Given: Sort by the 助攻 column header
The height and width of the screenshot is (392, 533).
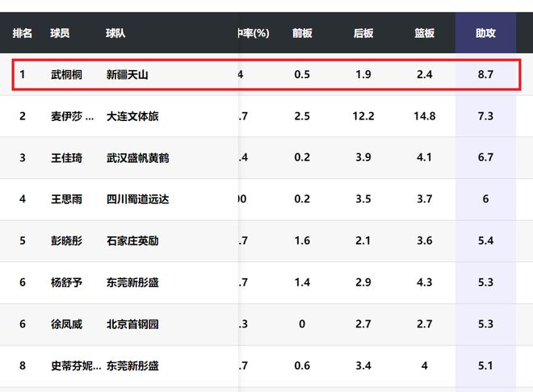Looking at the screenshot, I should tap(485, 33).
